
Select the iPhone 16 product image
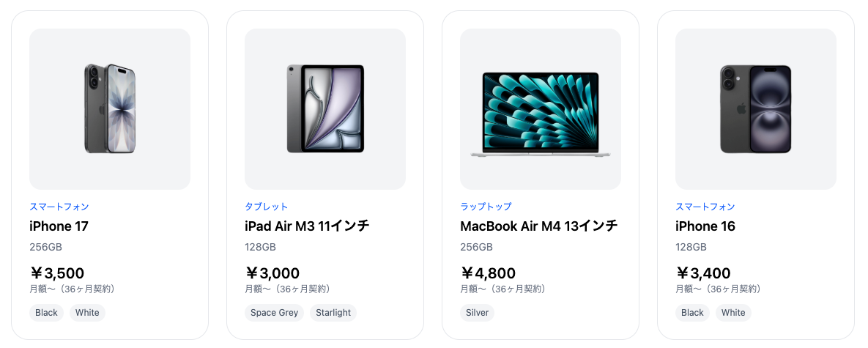tap(756, 108)
